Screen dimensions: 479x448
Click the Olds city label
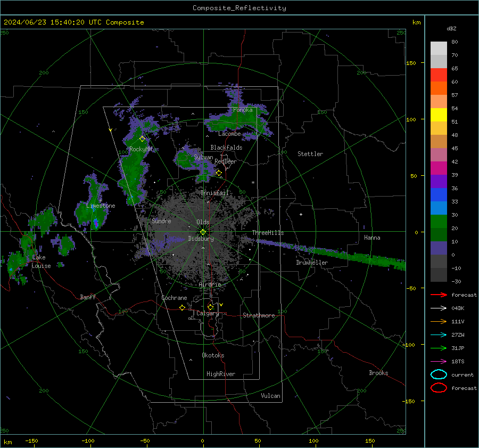203,222
